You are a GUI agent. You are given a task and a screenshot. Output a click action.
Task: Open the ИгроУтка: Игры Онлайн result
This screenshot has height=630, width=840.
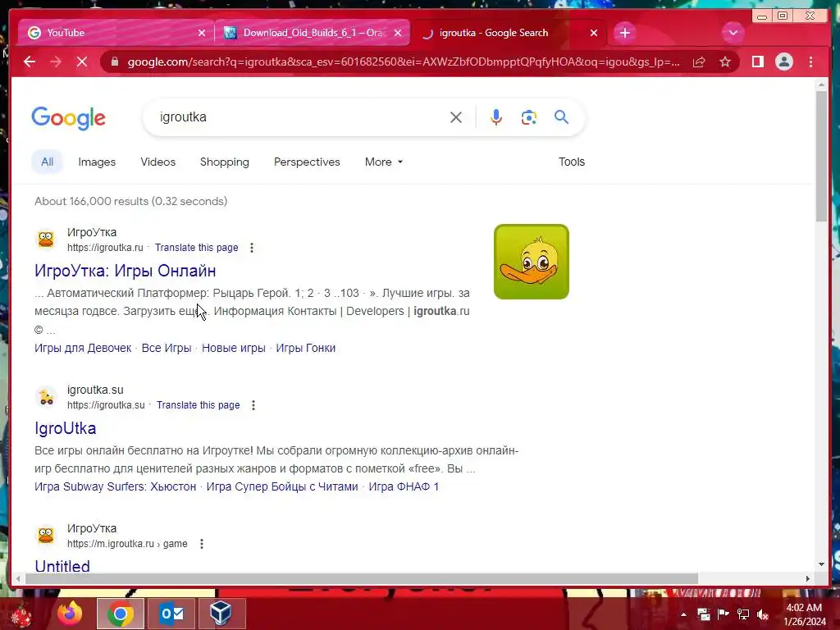point(126,271)
